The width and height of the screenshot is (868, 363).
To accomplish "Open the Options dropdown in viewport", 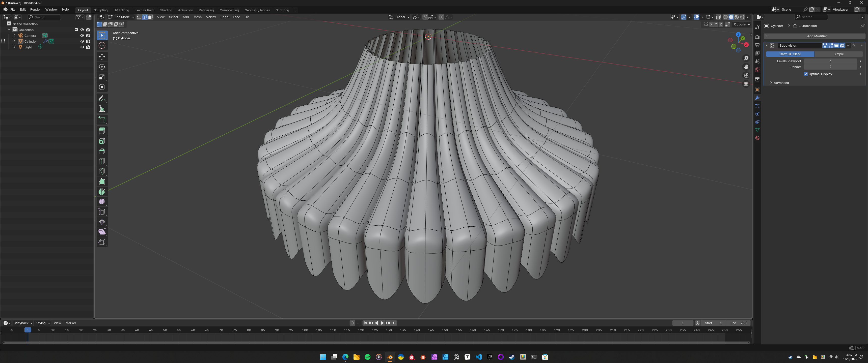I will coord(741,24).
